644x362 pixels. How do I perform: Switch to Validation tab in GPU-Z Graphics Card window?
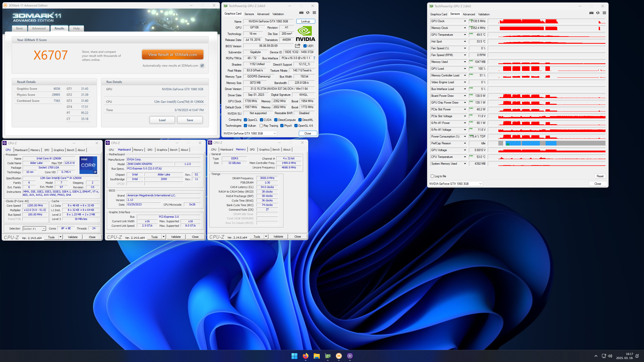tap(278, 14)
